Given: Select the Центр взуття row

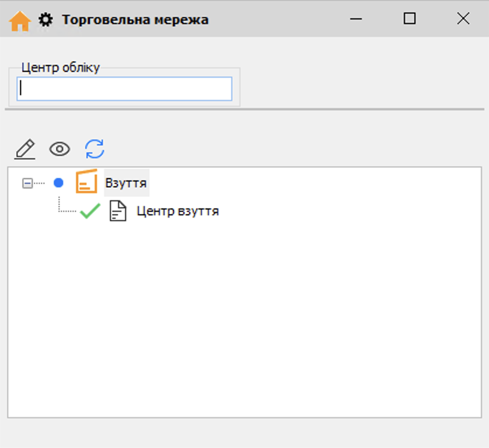Looking at the screenshot, I should (178, 211).
